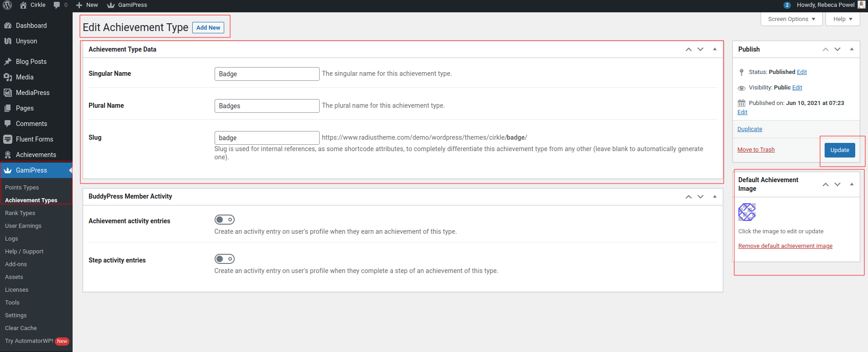The image size is (868, 352).
Task: Open Add-ons submenu item
Action: pyautogui.click(x=16, y=264)
